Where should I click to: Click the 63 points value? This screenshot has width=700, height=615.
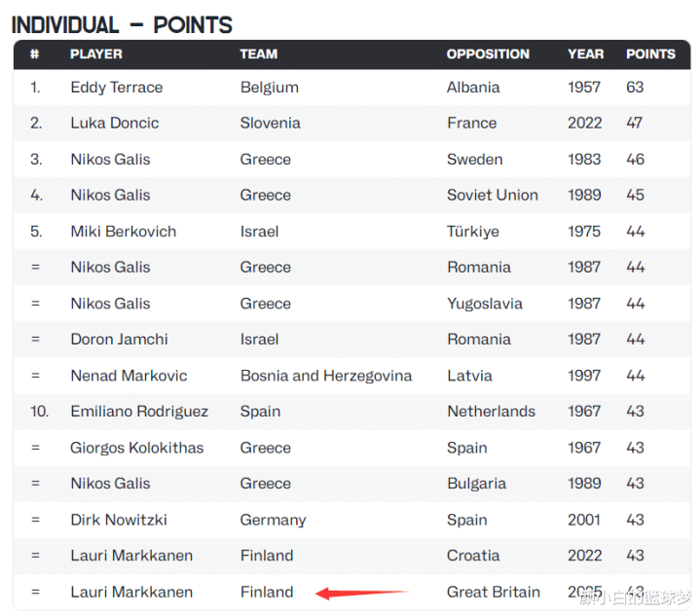pos(635,88)
